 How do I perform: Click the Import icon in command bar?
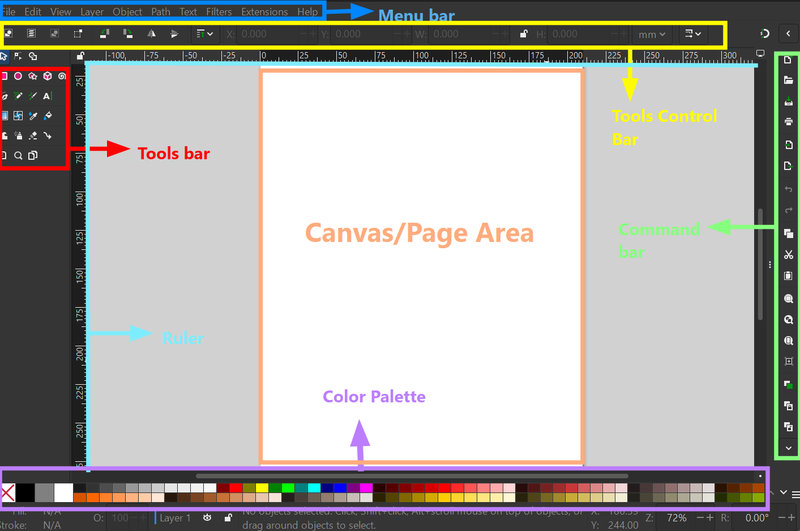788,145
